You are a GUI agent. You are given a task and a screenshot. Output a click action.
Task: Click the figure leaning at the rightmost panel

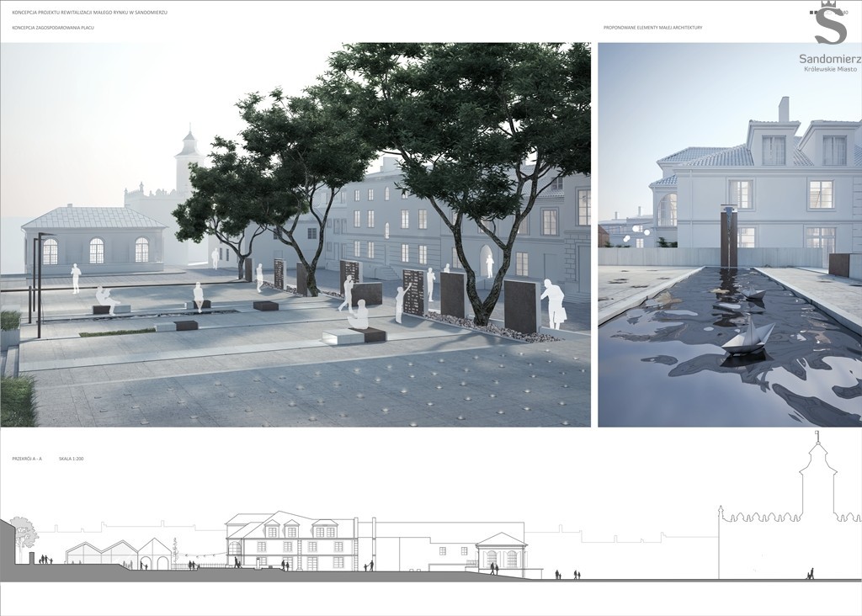coord(554,305)
